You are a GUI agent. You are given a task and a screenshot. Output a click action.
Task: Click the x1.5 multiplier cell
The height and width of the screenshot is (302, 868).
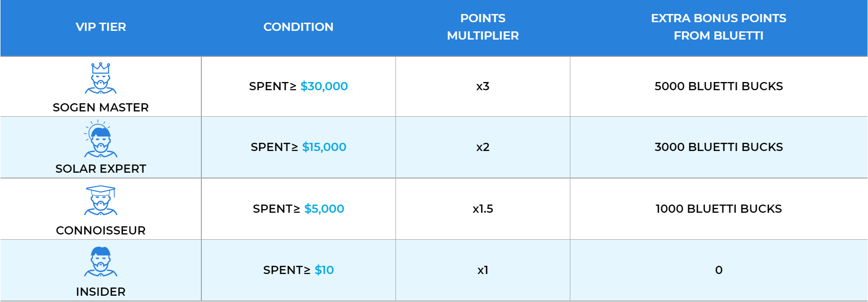pos(483,209)
